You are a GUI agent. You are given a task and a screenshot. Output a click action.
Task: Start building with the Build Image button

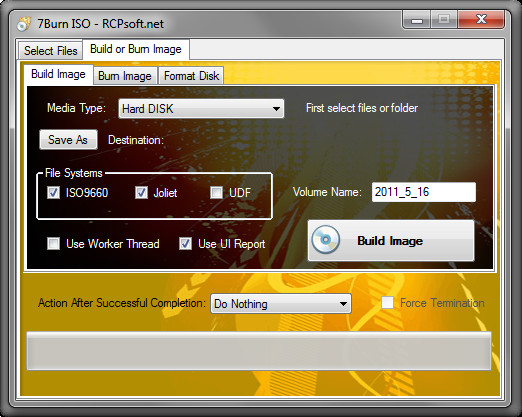391,240
